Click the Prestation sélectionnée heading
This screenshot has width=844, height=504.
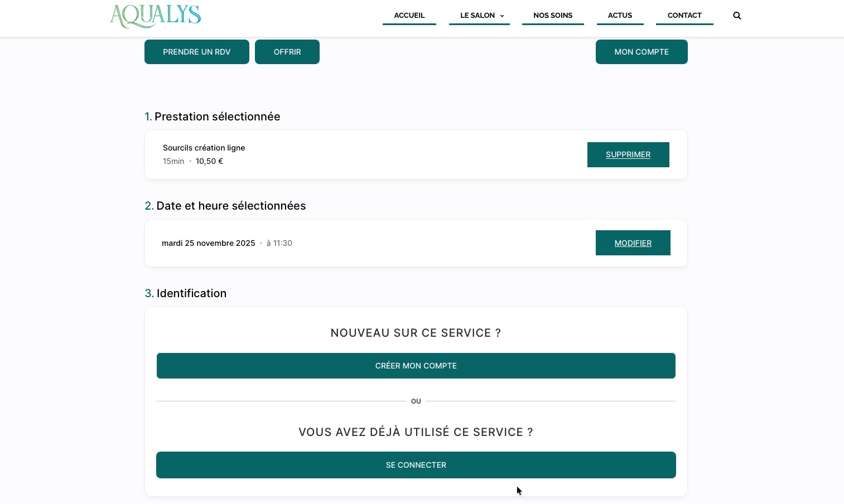pyautogui.click(x=217, y=117)
